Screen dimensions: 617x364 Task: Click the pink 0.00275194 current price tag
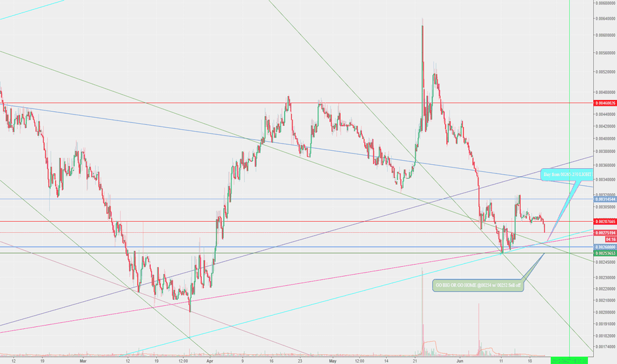coord(605,233)
